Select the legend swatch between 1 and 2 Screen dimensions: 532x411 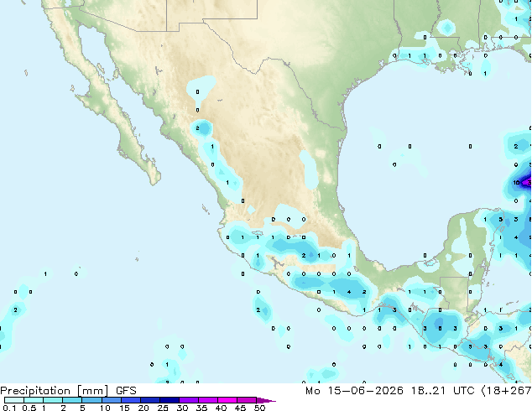[53, 400]
